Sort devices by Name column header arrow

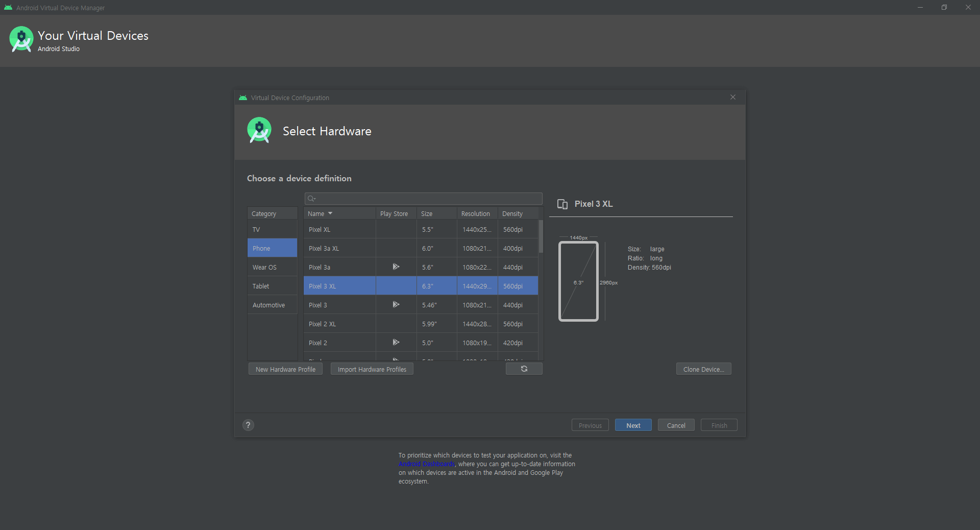point(330,213)
